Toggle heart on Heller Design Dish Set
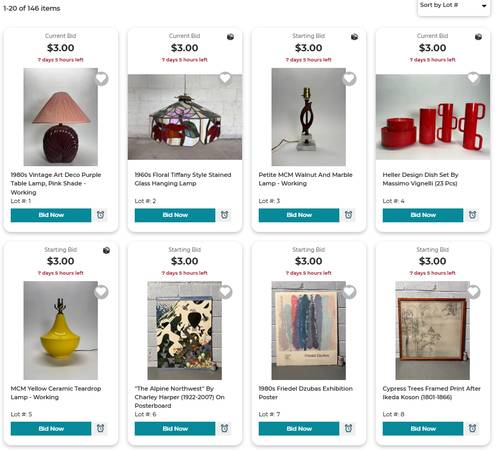496x450 pixels. coord(473,78)
